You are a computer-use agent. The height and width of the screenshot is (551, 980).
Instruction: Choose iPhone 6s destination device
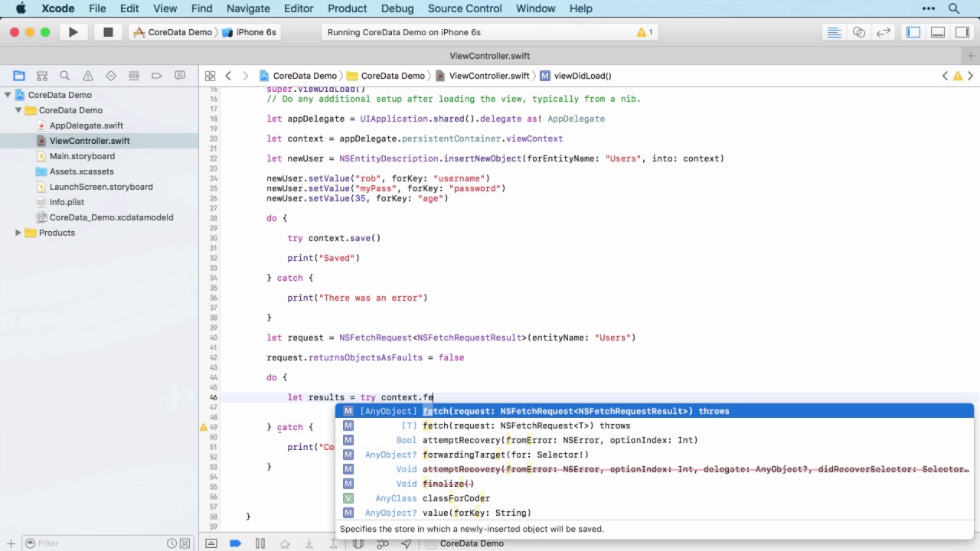[250, 32]
